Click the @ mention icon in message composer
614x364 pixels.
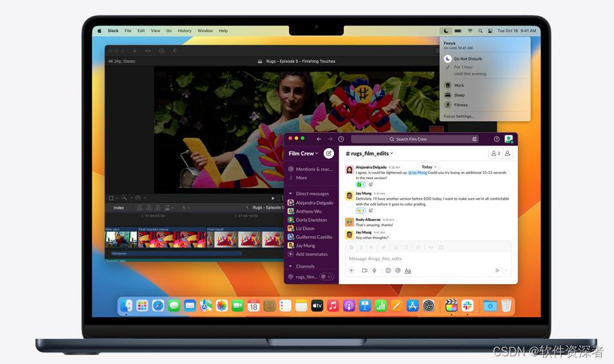[x=398, y=270]
